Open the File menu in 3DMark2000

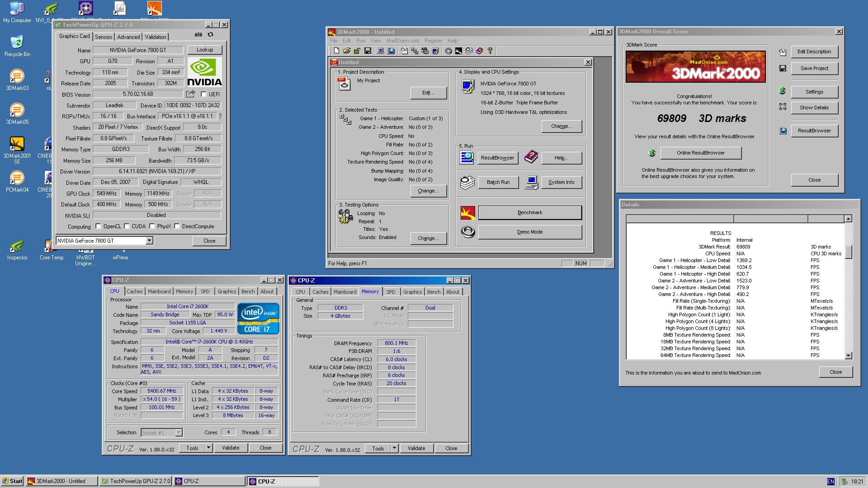coord(334,41)
